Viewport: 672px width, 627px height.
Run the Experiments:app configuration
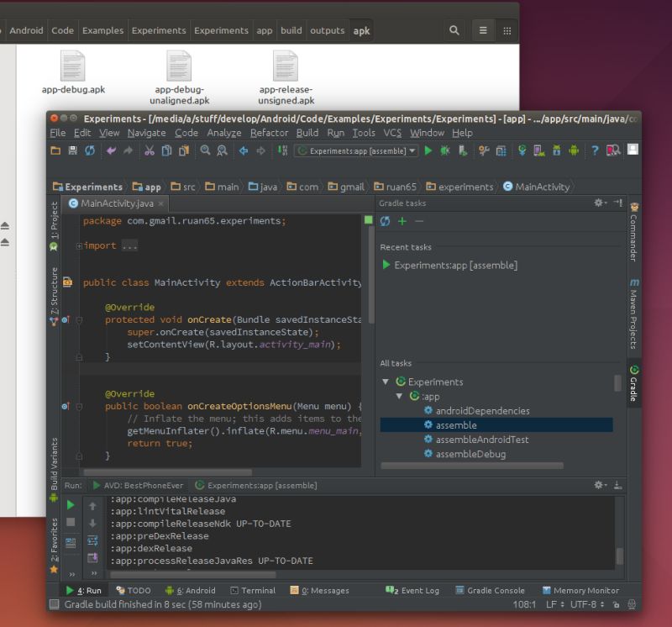[428, 150]
